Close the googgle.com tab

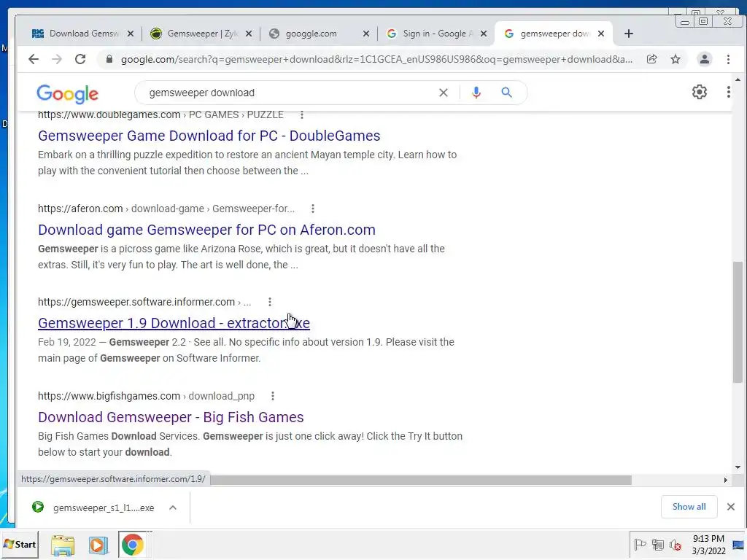[366, 34]
